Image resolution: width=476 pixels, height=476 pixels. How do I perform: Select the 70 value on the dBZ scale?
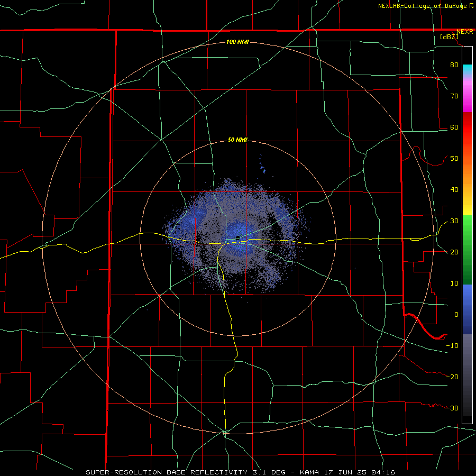click(454, 96)
